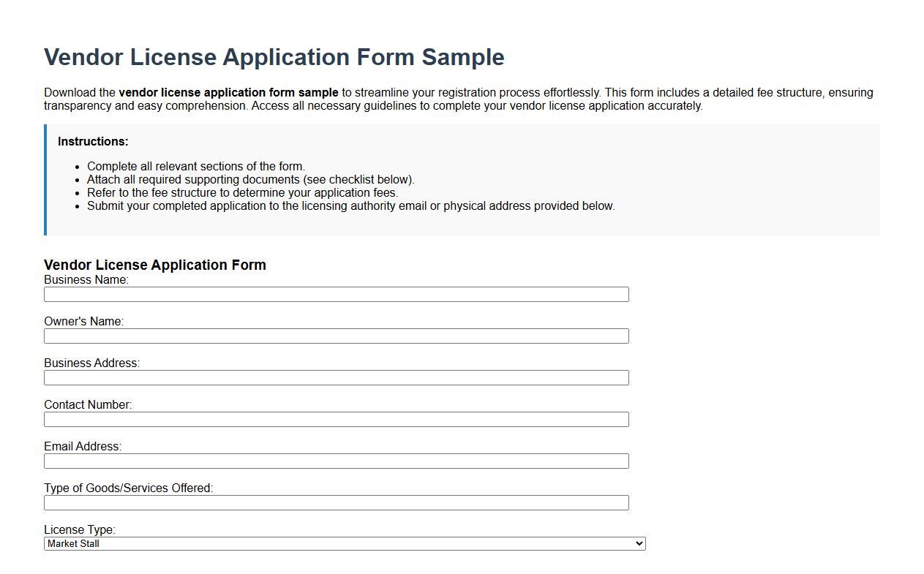Screen dimensions: 924x574
Task: Click the Contact Number input field
Action: point(337,419)
